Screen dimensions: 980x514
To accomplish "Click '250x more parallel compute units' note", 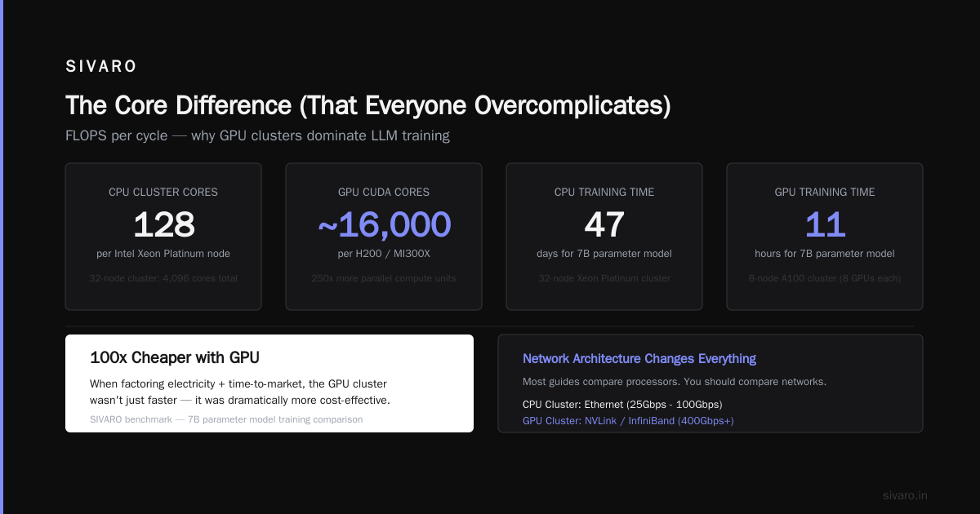I will [x=384, y=278].
